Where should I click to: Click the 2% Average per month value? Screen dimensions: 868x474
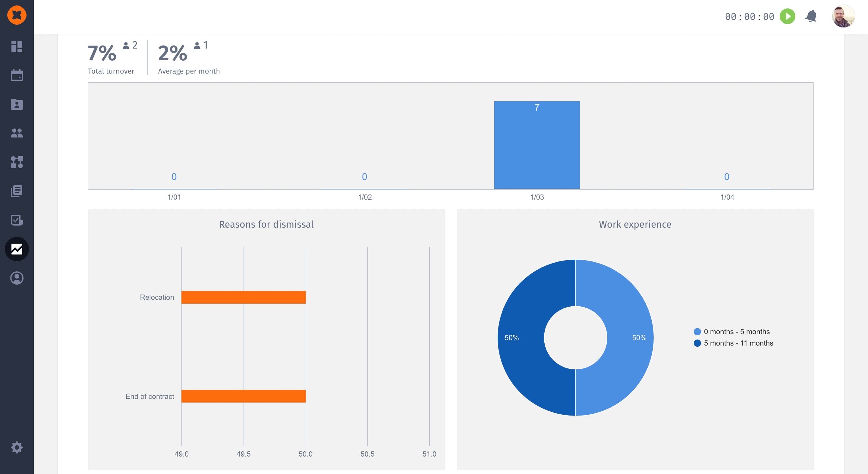(172, 53)
